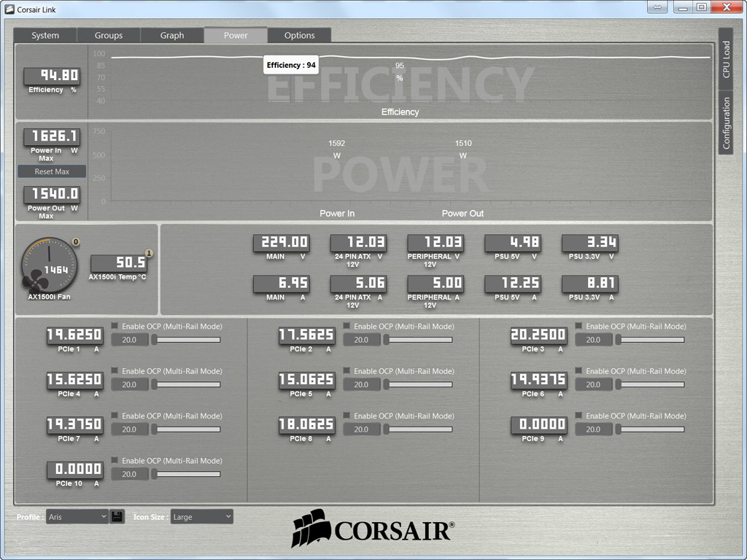
Task: Click the PSU 3.3V current 8.81 readout
Action: [x=590, y=284]
